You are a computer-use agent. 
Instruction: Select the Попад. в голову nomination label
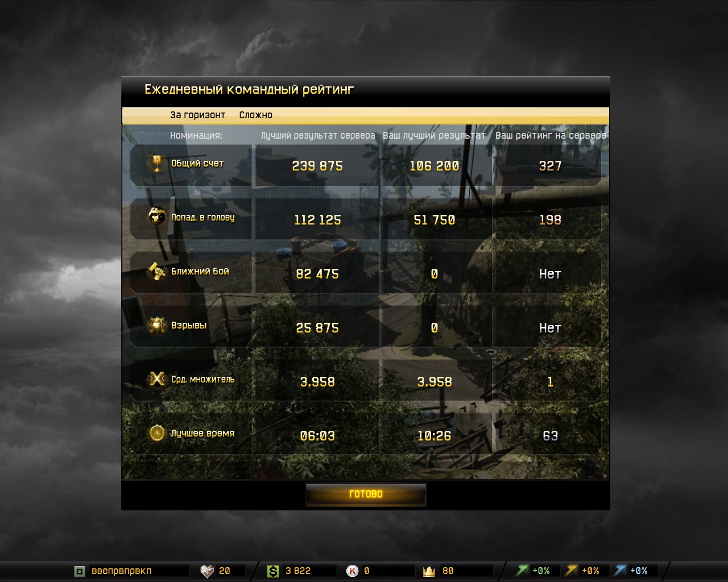202,217
